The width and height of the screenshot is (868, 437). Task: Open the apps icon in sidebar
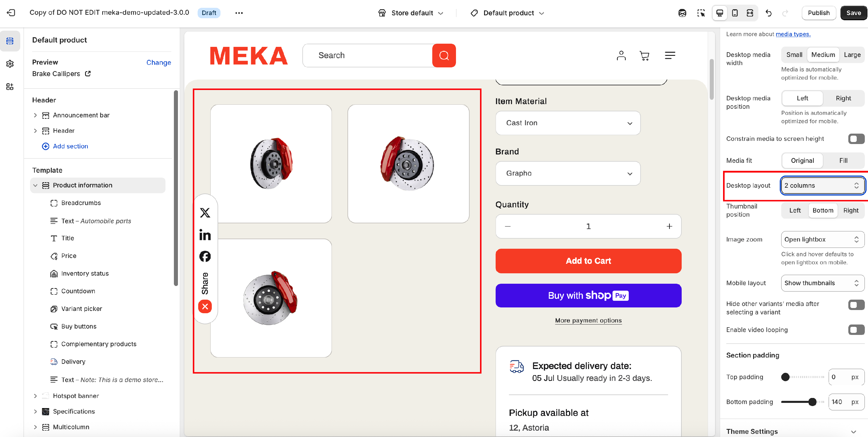(10, 86)
